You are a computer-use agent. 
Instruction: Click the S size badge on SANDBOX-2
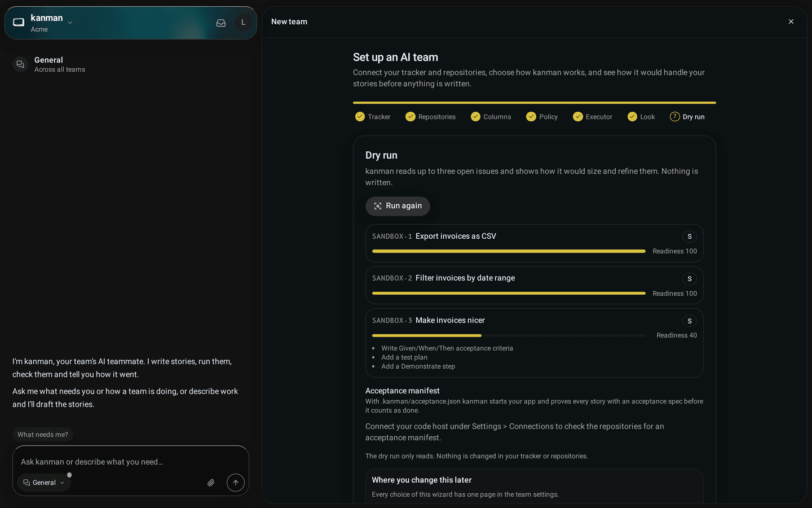tap(690, 279)
